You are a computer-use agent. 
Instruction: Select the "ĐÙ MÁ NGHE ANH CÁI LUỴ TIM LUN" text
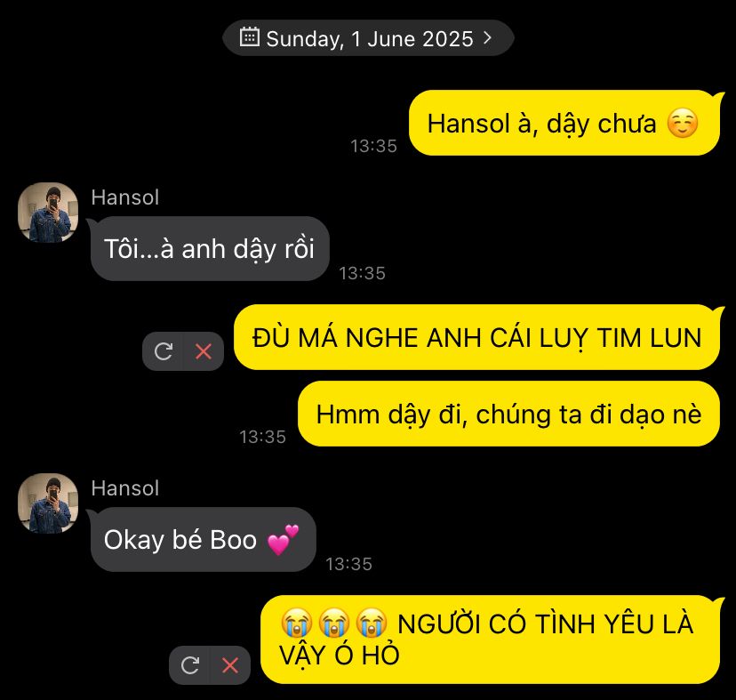click(x=477, y=338)
